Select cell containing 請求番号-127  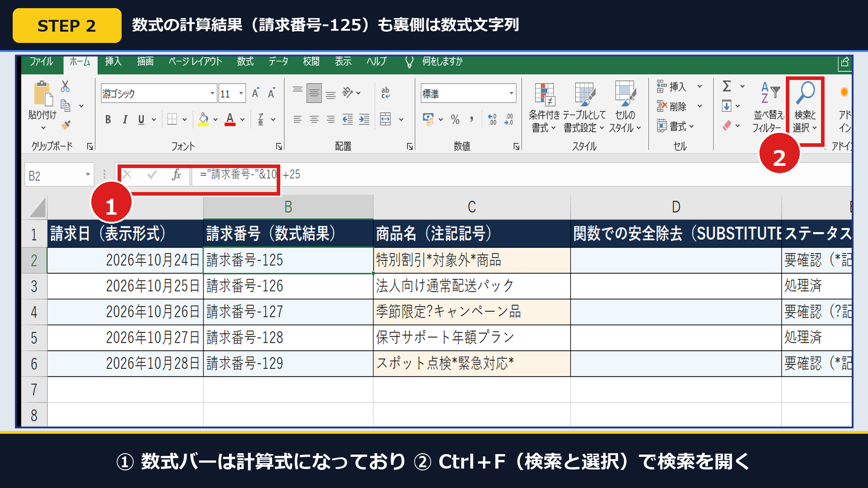point(288,312)
